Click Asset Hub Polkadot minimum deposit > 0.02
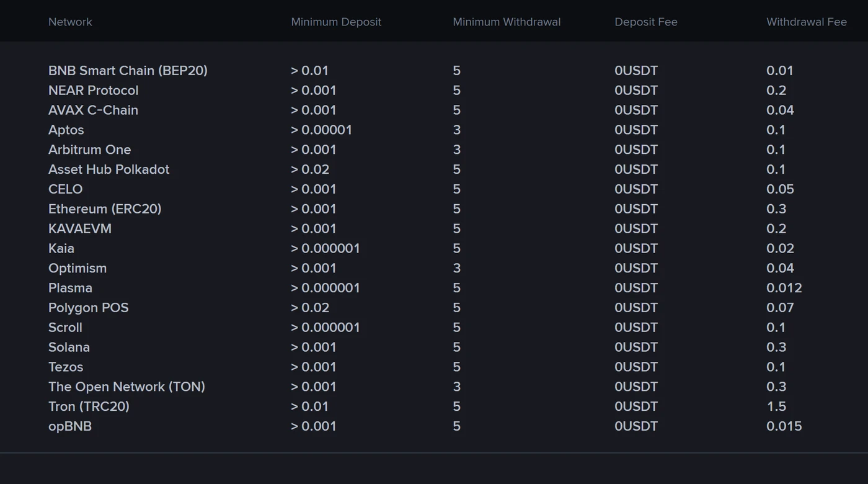 (310, 169)
